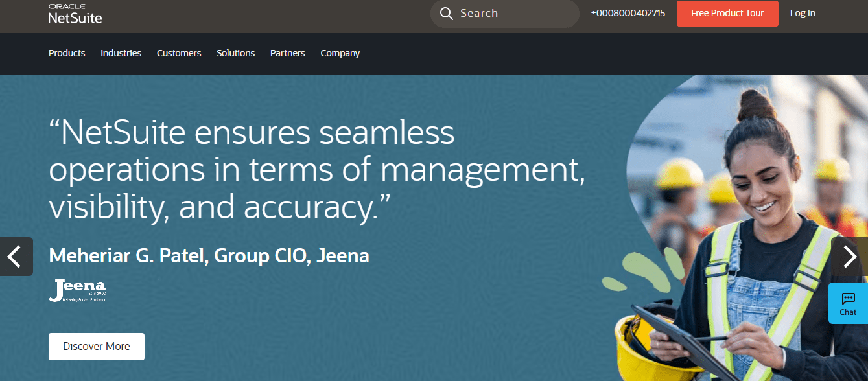868x381 pixels.
Task: Click the Meheriar G. Patel attribution text
Action: [209, 256]
